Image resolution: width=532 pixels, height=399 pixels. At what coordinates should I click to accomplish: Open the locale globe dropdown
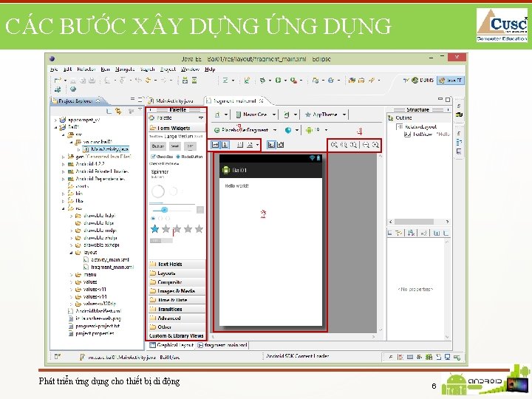pyautogui.click(x=291, y=130)
